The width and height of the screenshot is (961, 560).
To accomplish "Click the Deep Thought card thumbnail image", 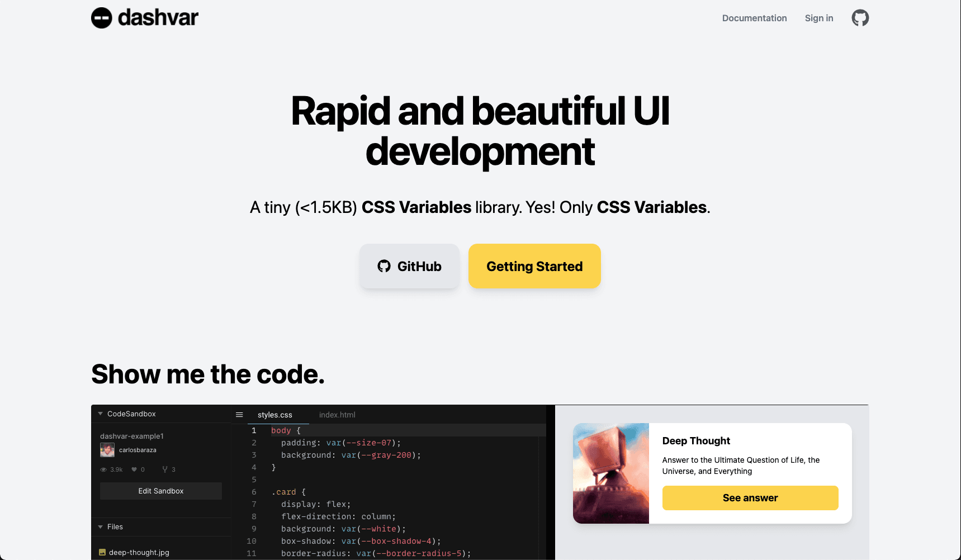I will pyautogui.click(x=611, y=473).
